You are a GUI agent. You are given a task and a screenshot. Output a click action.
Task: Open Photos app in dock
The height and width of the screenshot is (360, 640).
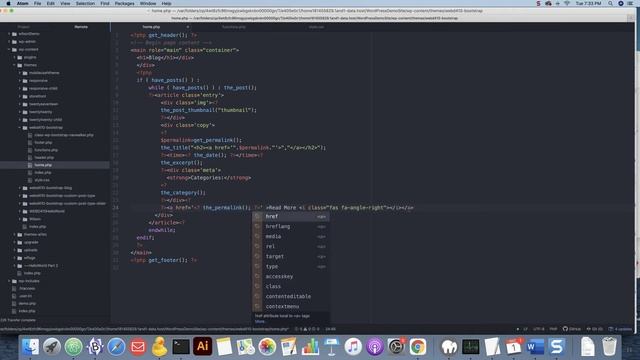pyautogui.click(x=267, y=347)
